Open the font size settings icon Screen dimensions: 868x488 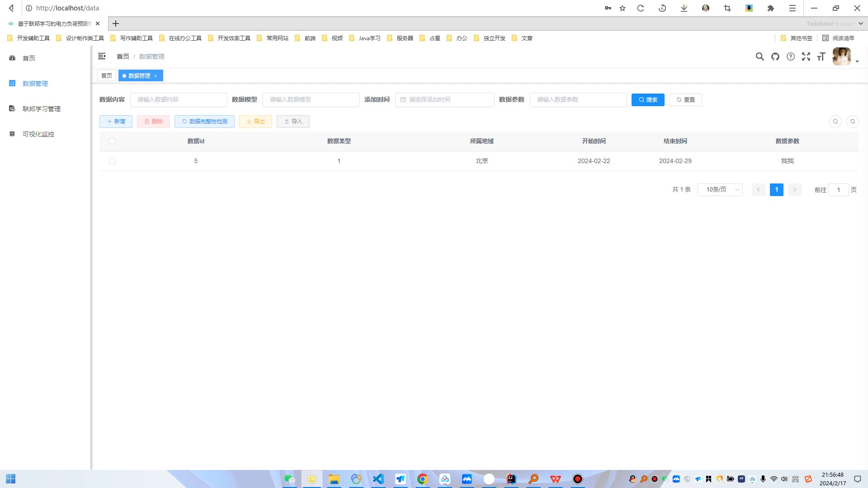[x=821, y=56]
